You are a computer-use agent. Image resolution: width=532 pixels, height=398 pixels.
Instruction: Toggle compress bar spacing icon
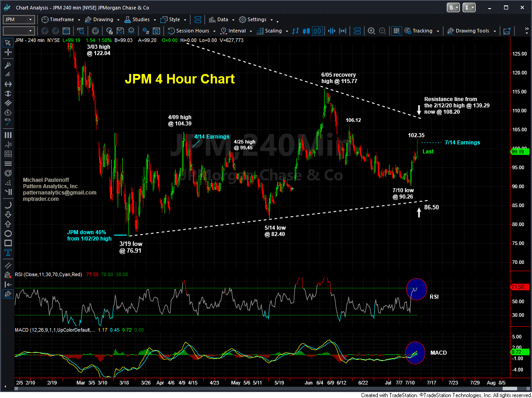pyautogui.click(x=332, y=31)
